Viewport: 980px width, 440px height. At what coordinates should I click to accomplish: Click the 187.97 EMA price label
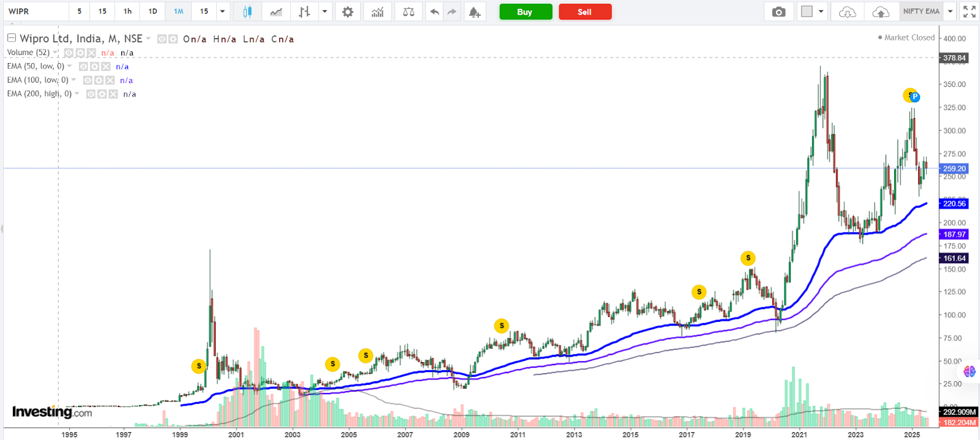(954, 234)
